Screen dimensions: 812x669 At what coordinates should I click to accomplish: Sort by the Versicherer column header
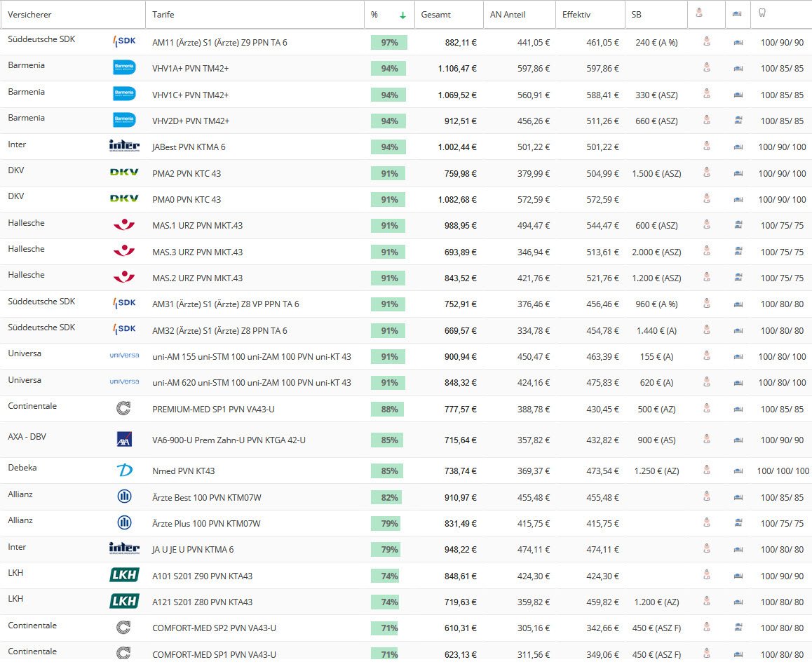(29, 15)
